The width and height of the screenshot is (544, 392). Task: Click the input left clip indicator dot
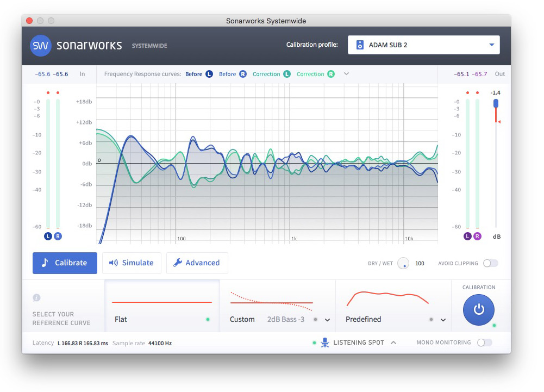tap(48, 93)
